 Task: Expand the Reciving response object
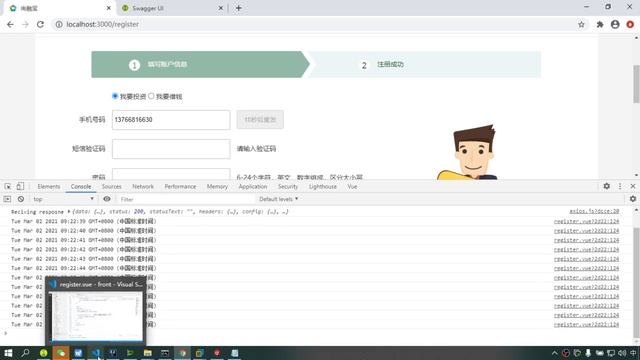point(69,212)
